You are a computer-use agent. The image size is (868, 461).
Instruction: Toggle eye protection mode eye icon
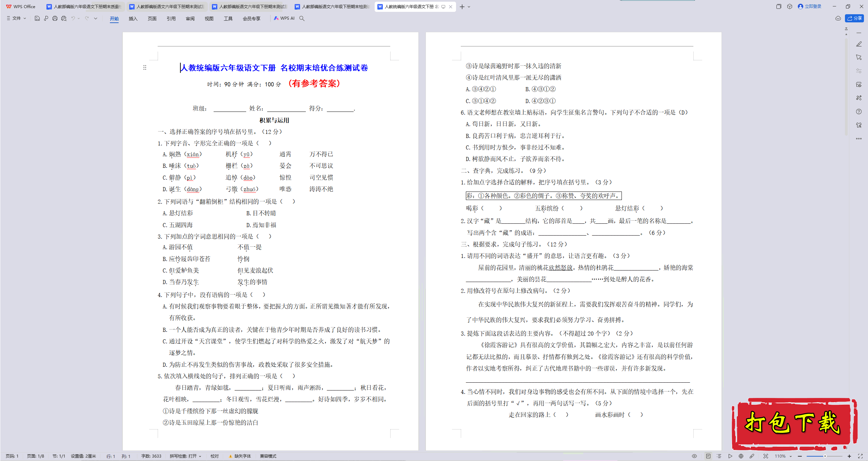(694, 456)
